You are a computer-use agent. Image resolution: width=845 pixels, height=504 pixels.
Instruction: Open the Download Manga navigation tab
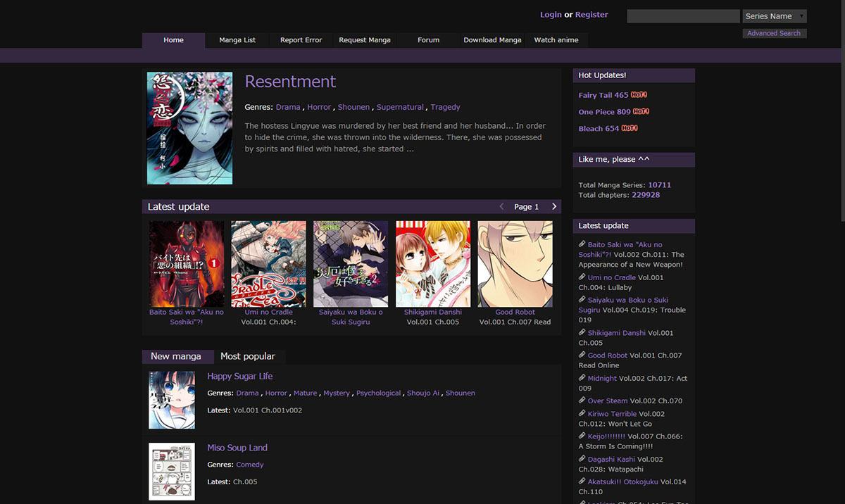click(x=492, y=40)
